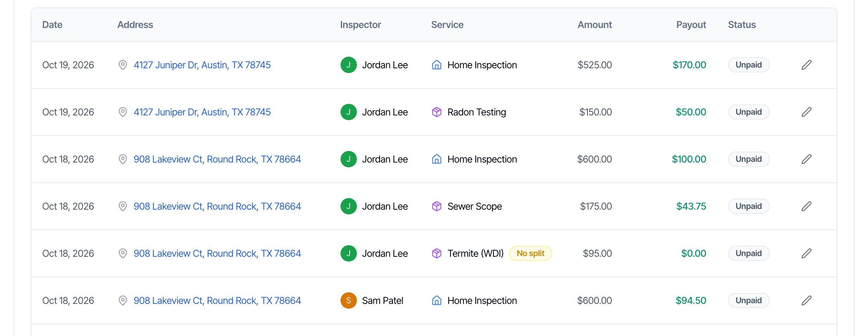Click the $95.00 amount value

(597, 253)
